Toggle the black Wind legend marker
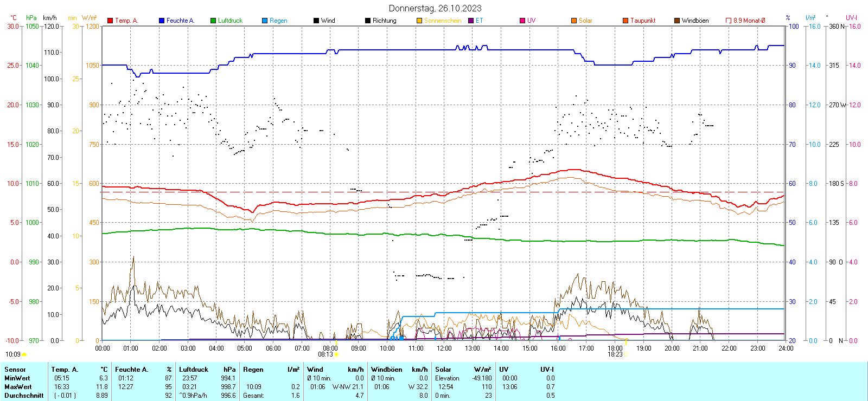The width and height of the screenshot is (868, 401). [x=316, y=21]
